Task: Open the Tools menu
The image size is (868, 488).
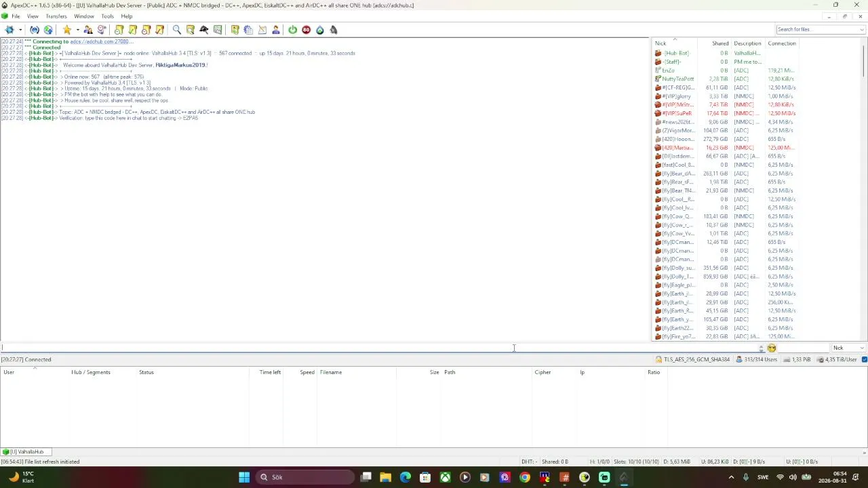Action: (108, 16)
